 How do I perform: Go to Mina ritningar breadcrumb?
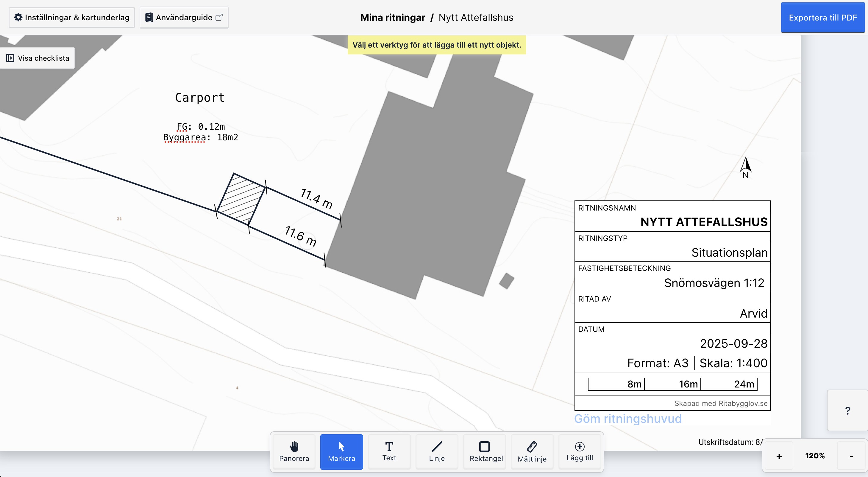click(393, 18)
